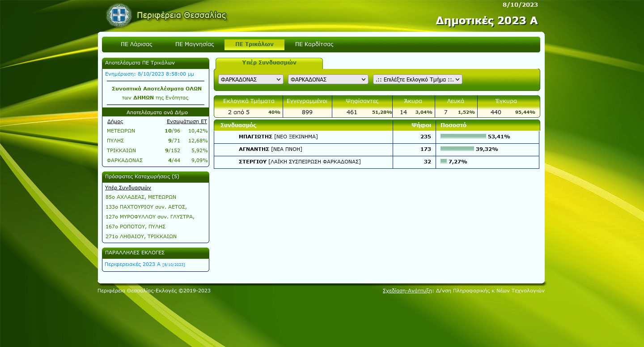This screenshot has height=347, width=644.
Task: Click the Ψήφοι table column header
Action: (x=421, y=125)
